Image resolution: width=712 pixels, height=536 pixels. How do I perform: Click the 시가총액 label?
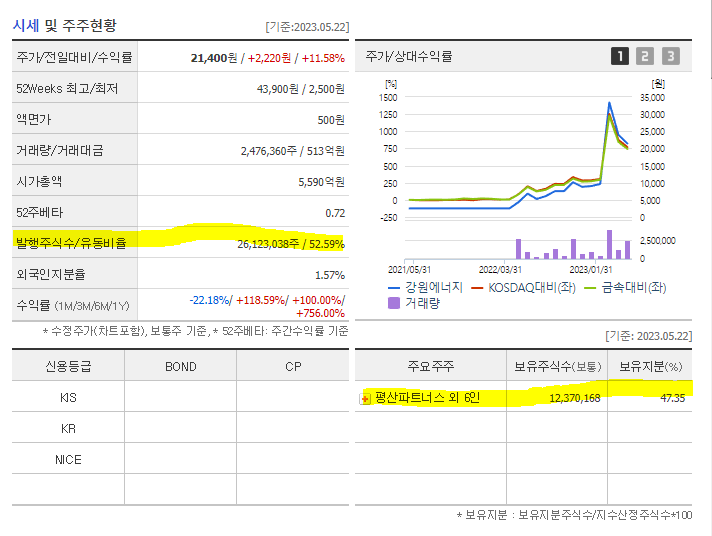[39, 181]
